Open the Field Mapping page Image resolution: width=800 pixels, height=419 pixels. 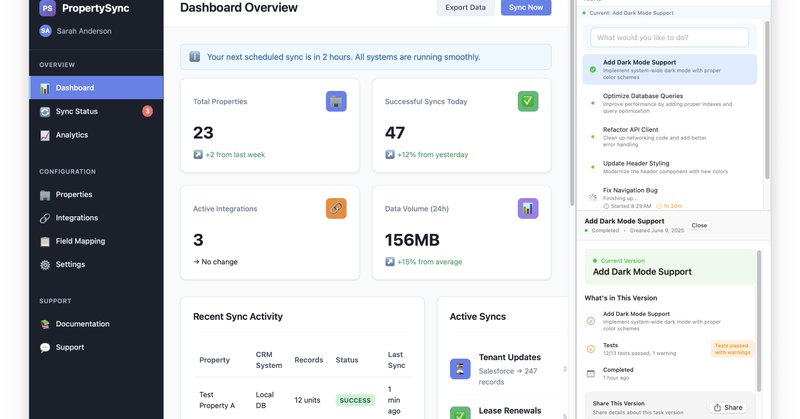coord(96,241)
